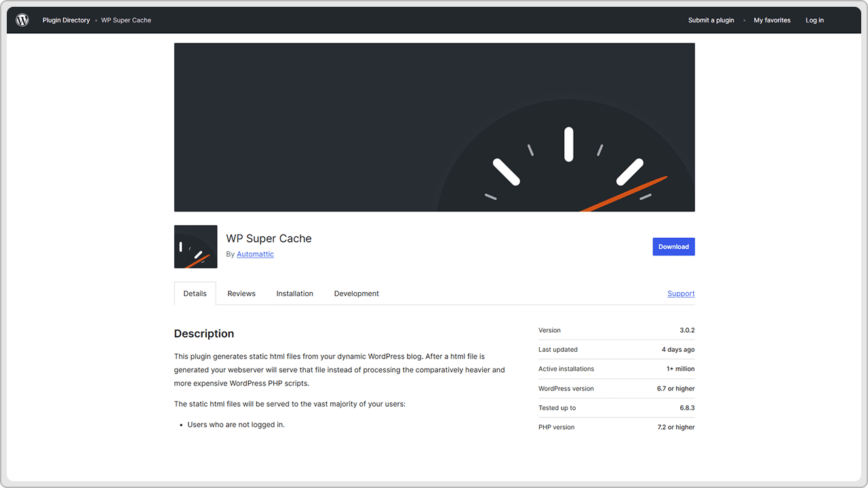Switch to the Reviews tab
Screen dimensions: 868x488
[x=241, y=293]
